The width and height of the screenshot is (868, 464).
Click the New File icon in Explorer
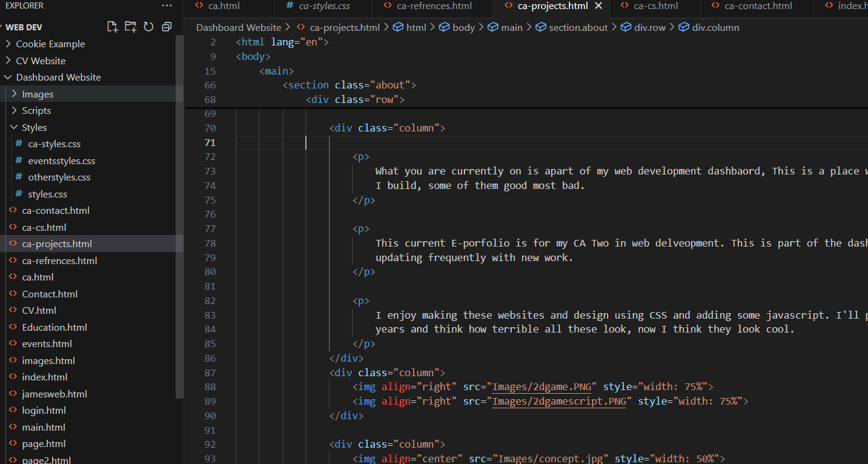[x=112, y=27]
